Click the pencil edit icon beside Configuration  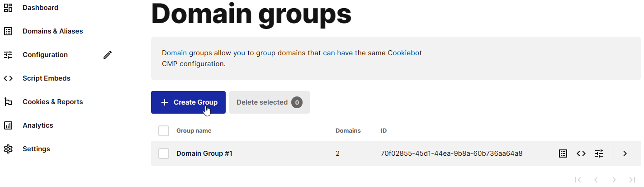(x=107, y=55)
